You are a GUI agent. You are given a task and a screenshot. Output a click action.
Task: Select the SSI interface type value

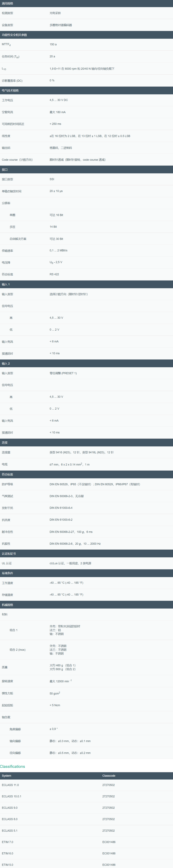click(x=52, y=179)
